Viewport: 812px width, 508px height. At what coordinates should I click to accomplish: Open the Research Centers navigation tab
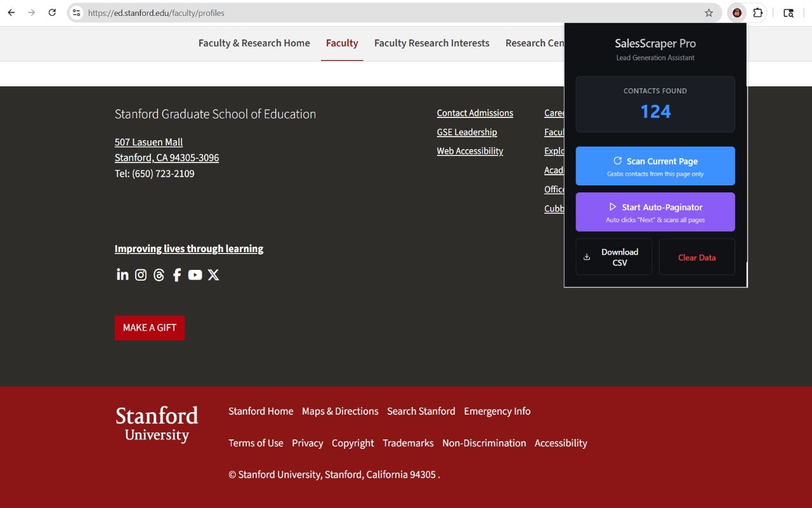[x=534, y=43]
